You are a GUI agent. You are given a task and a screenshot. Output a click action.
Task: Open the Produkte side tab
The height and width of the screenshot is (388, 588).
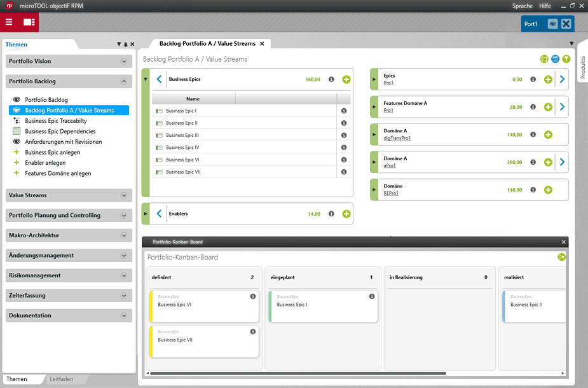point(582,67)
